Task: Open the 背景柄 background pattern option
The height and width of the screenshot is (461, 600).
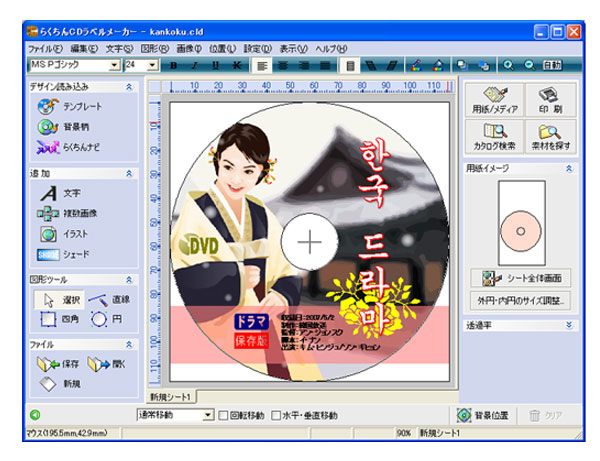Action: [x=64, y=127]
